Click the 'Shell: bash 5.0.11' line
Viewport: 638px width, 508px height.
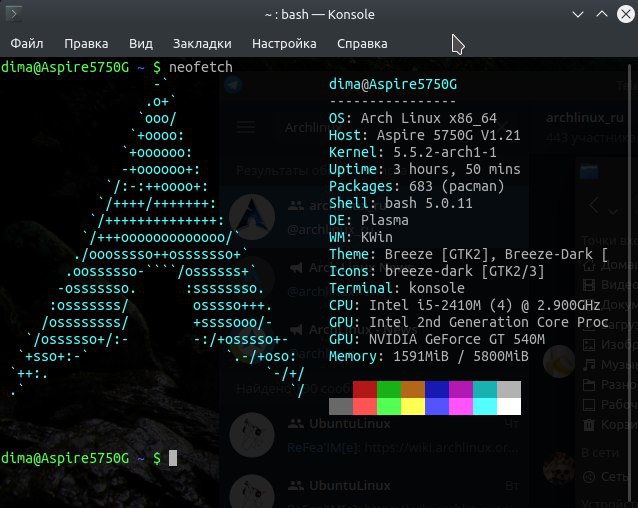pos(401,203)
